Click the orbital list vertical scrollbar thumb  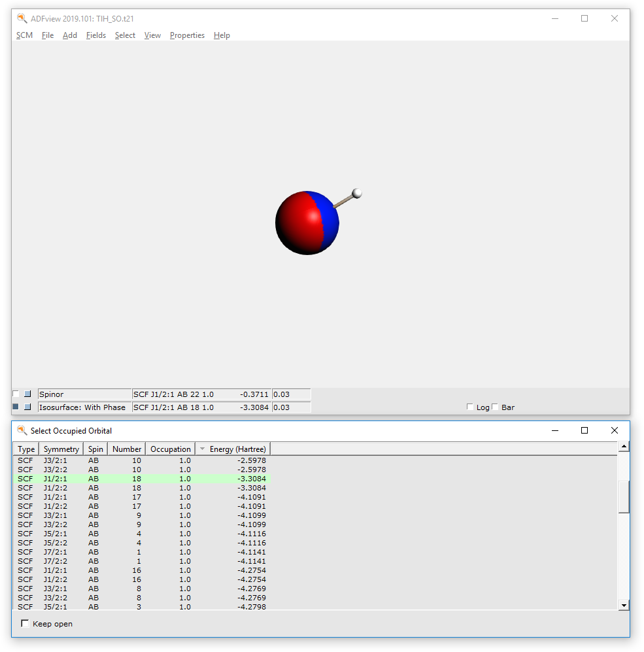tap(624, 497)
